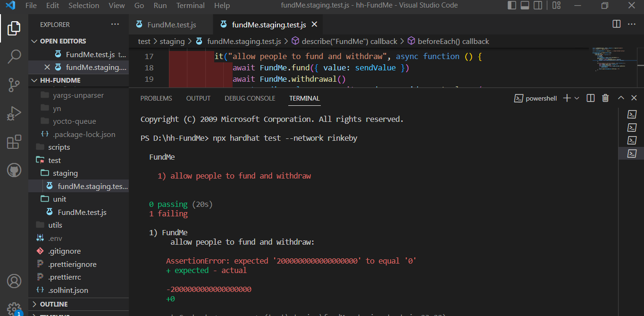The image size is (644, 316).
Task: Maximize the panel size with chevron up
Action: pyautogui.click(x=621, y=98)
